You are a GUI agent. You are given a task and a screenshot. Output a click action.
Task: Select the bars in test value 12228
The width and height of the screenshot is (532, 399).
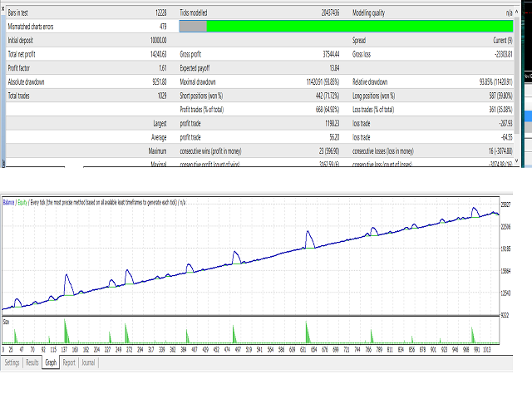(x=160, y=13)
